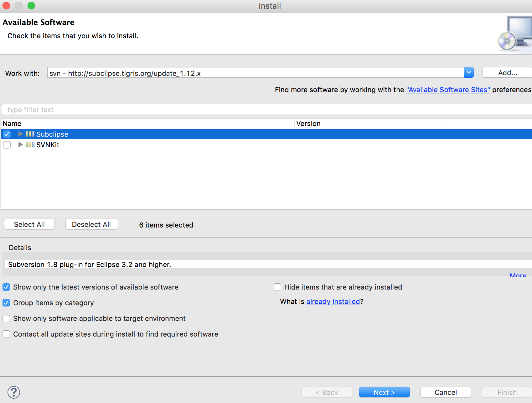This screenshot has width=532, height=403.
Task: Check the SVNKit checkbox
Action: [7, 145]
